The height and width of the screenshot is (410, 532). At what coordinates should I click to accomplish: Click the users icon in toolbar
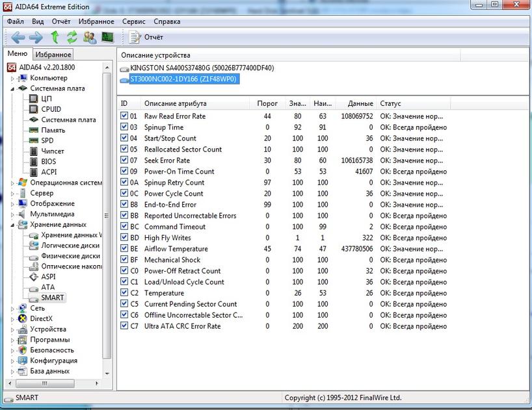coord(90,37)
